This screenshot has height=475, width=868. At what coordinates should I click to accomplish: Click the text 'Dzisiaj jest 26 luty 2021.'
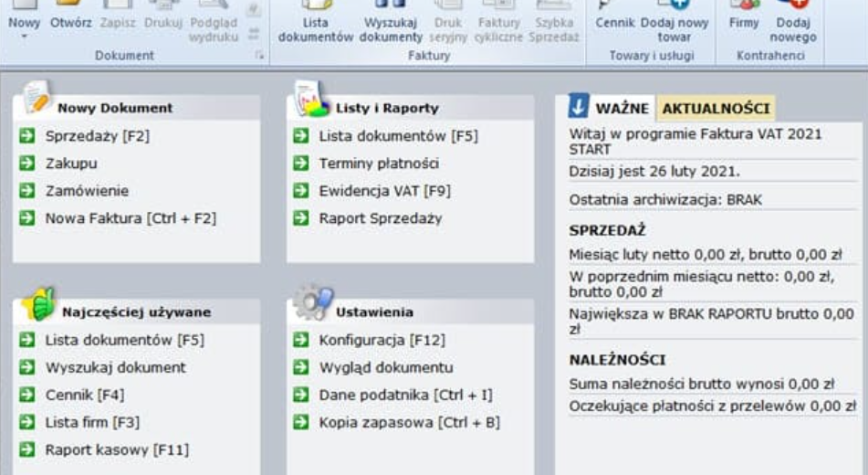click(654, 171)
